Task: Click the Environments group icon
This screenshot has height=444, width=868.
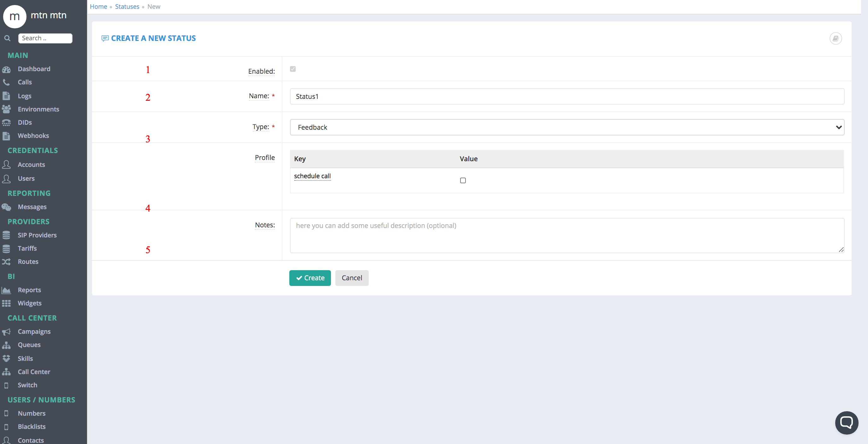Action: (6, 109)
